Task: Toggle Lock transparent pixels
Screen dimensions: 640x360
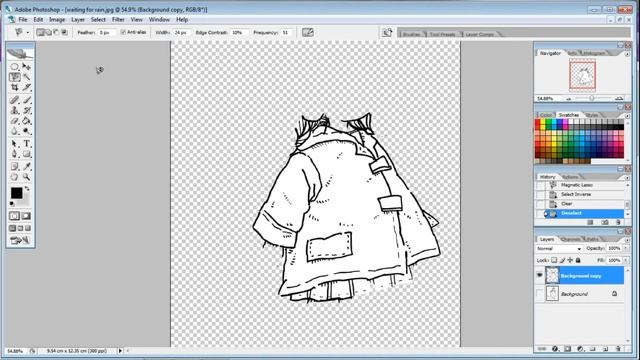Action: click(554, 260)
